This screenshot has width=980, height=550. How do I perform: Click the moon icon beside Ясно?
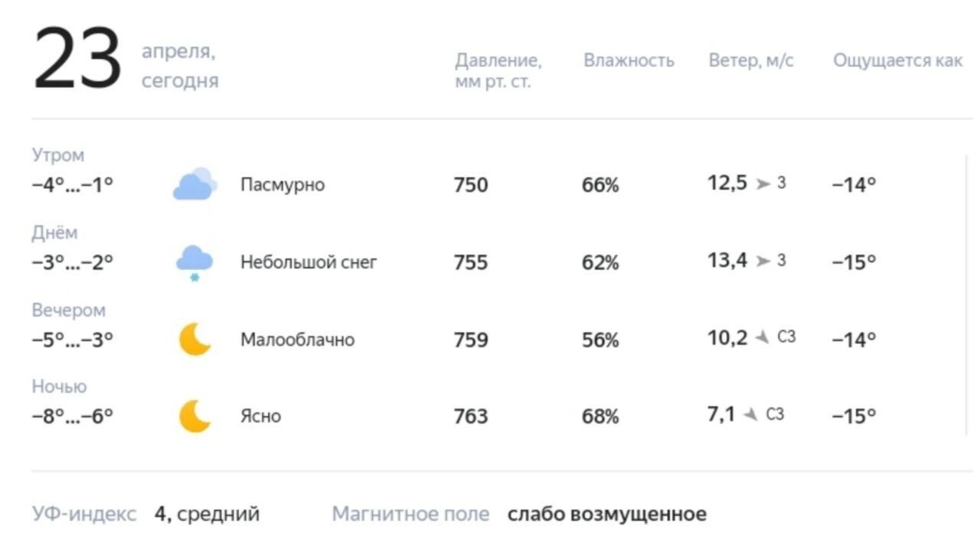[x=194, y=416]
